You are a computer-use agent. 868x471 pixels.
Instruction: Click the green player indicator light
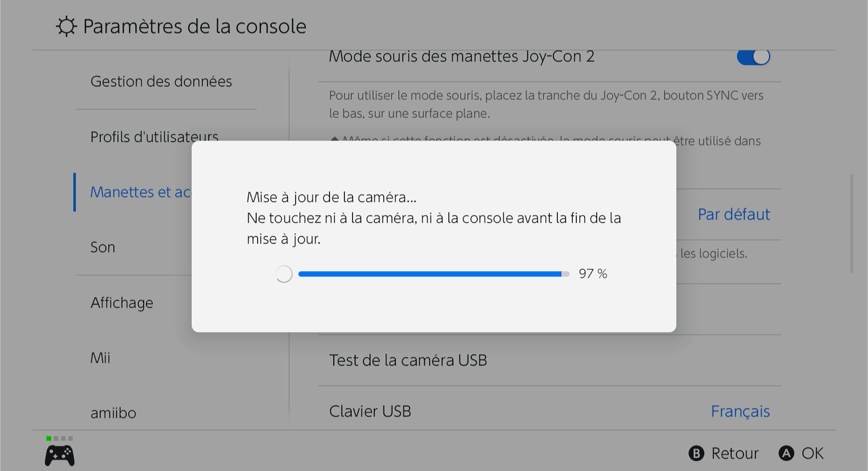49,438
